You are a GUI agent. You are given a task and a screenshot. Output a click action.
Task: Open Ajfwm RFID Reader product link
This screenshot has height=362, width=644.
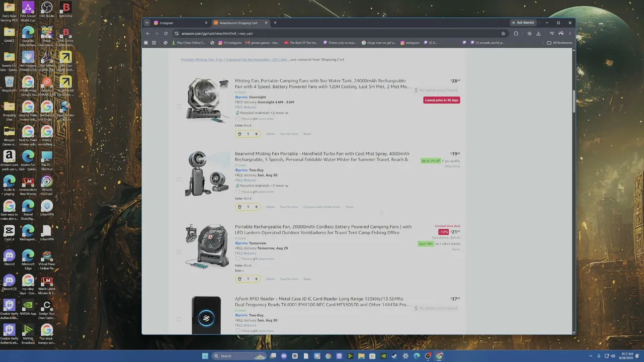[x=323, y=302]
